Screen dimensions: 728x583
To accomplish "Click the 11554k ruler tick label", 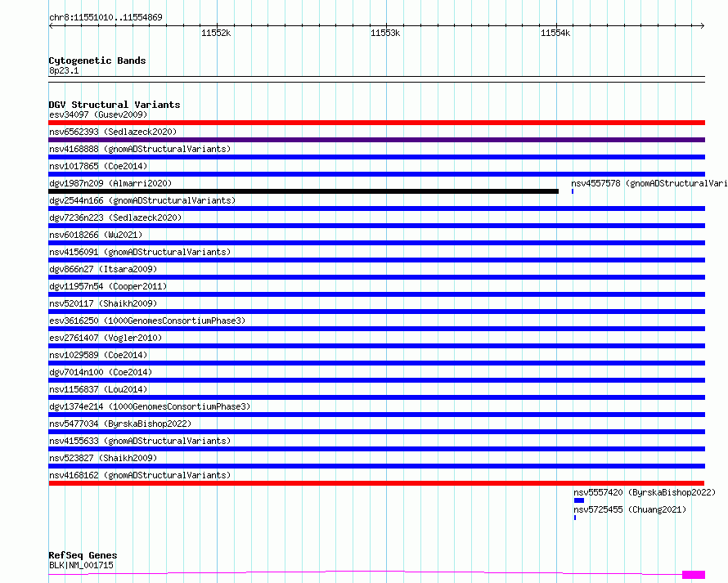I will click(x=555, y=33).
